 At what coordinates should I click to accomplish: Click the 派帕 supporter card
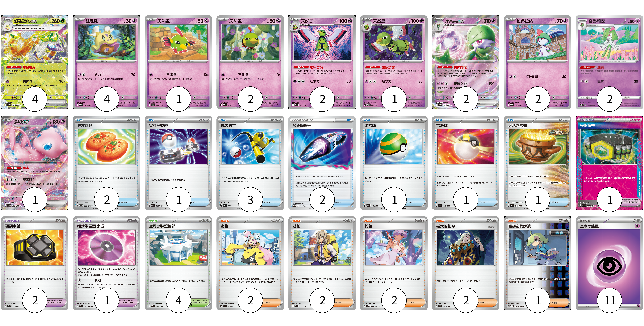pos(322,263)
